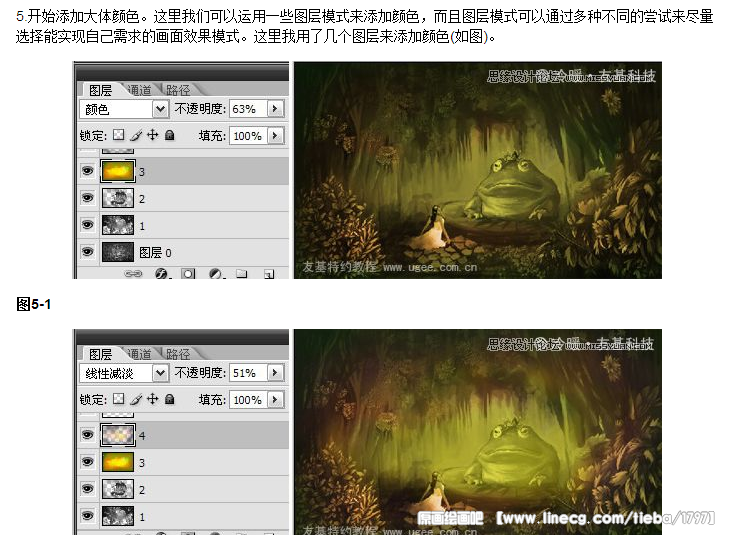748x535 pixels.
Task: Switch to 通道 tab in 线性减淡 panel
Action: point(139,354)
